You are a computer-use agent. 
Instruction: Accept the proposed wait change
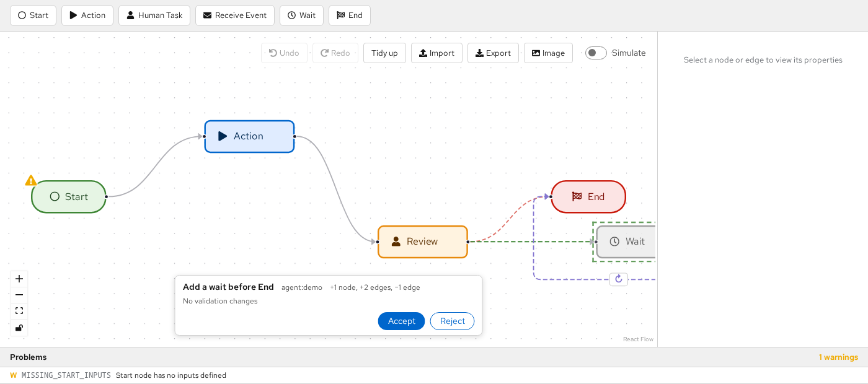pyautogui.click(x=401, y=321)
